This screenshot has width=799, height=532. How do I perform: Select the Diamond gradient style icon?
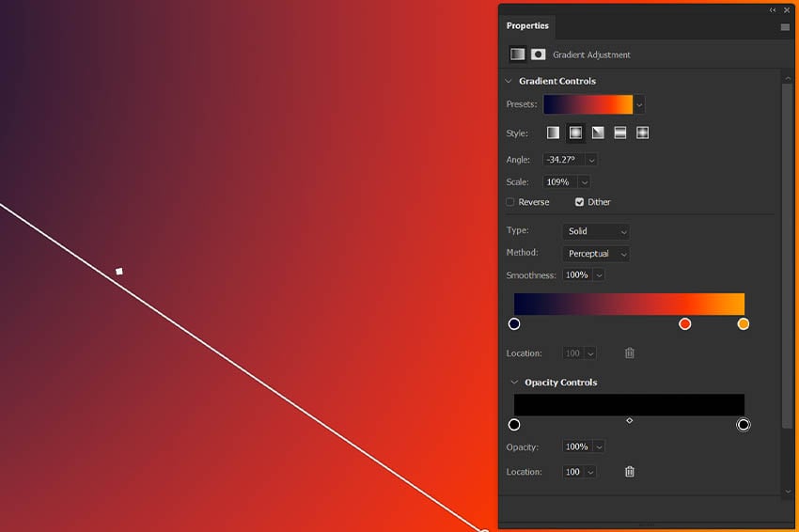(x=643, y=133)
